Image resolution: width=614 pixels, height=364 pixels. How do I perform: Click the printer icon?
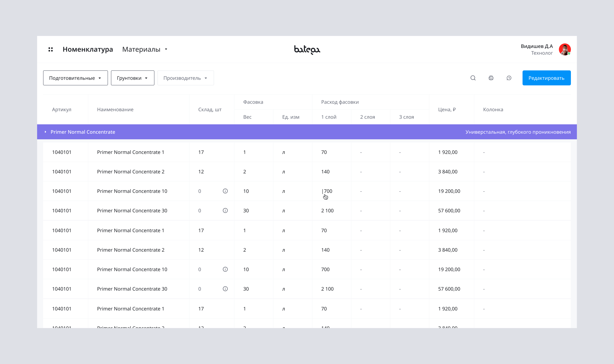491,78
